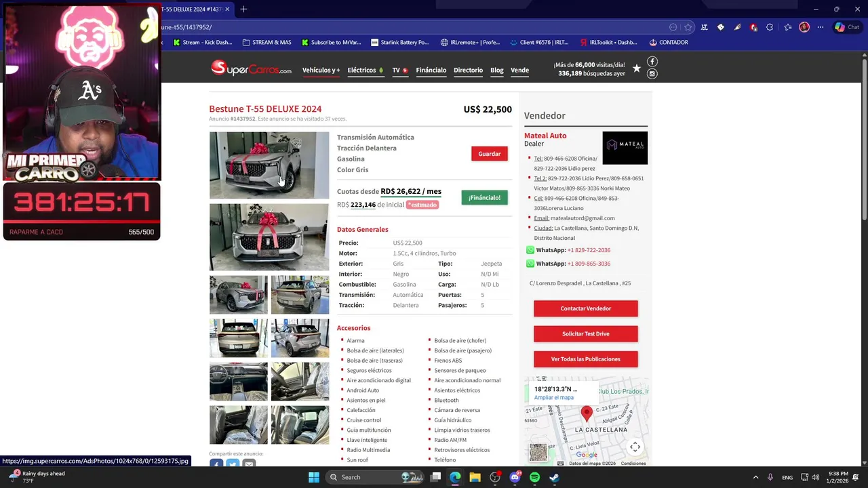This screenshot has height=488, width=868.
Task: Share this ad via email envelope icon
Action: 249,464
